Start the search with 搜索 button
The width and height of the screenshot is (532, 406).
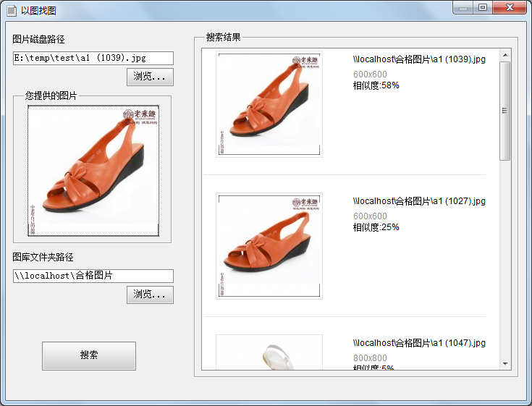(x=89, y=355)
